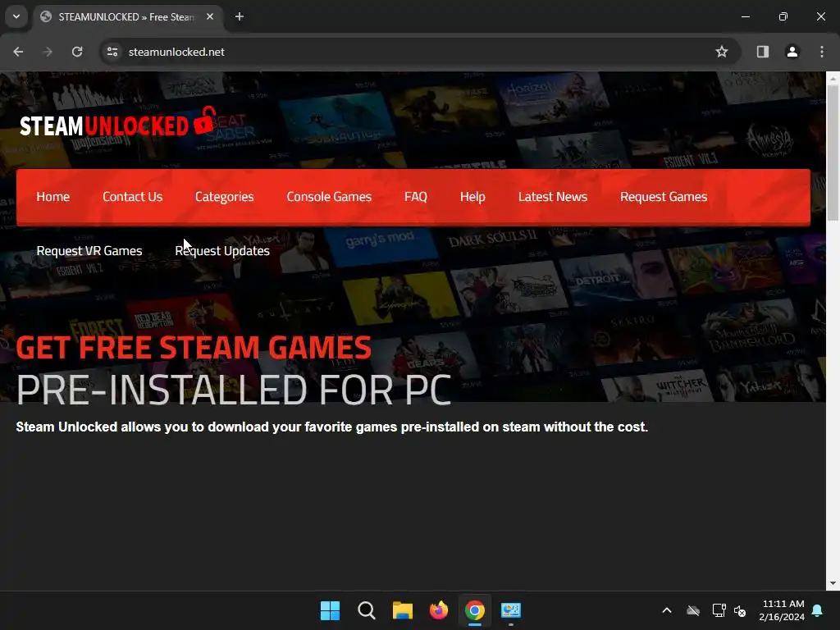Click the GET FREE STEAM GAMES heading
Image resolution: width=840 pixels, height=630 pixels.
click(x=194, y=347)
